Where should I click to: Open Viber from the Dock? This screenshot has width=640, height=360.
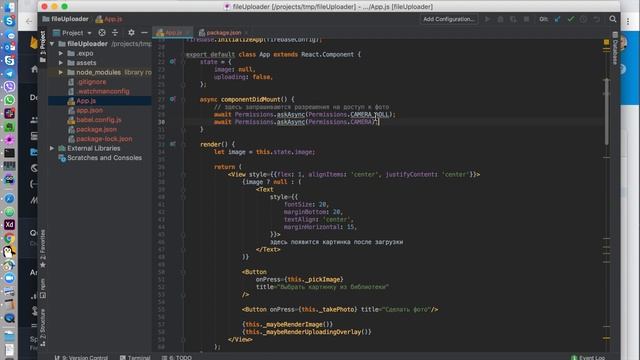tap(9, 87)
